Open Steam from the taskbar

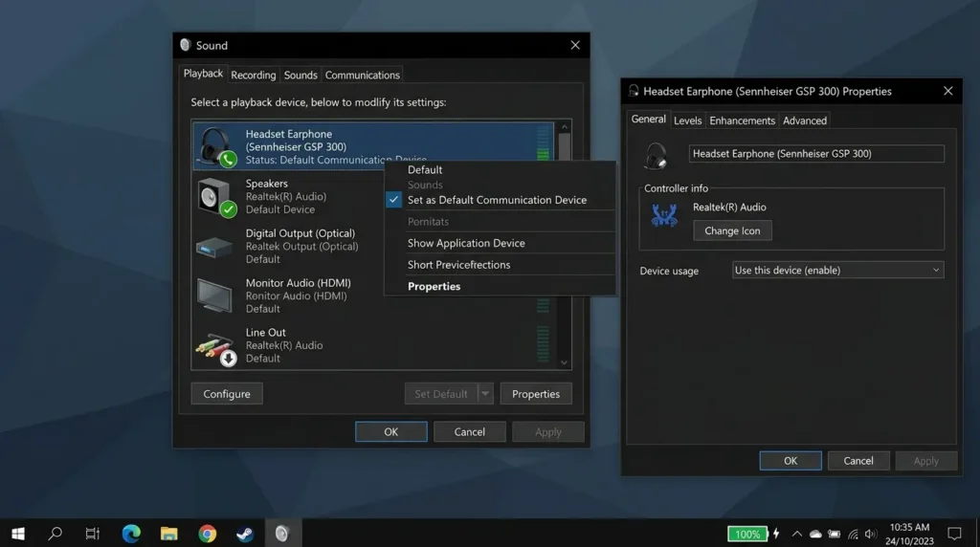(x=244, y=534)
